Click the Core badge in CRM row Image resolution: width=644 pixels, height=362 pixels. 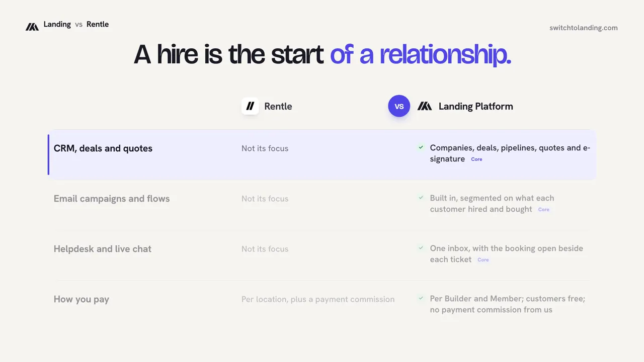[476, 159]
